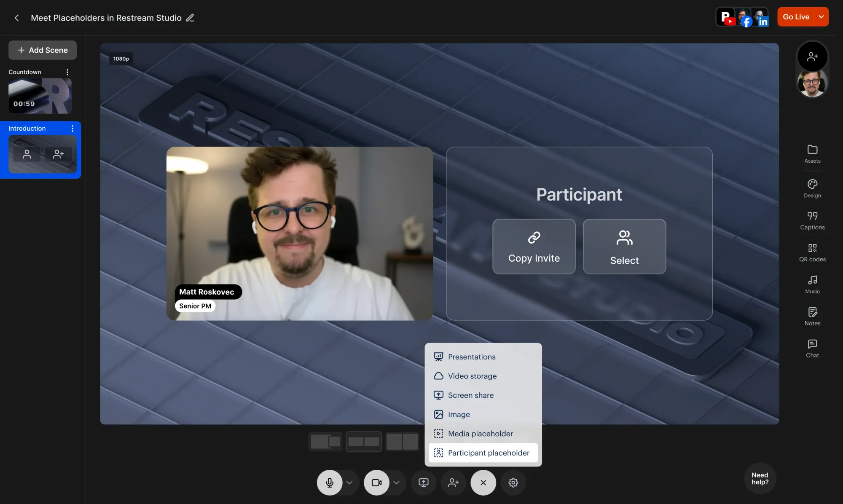Open the Design panel

[x=812, y=188]
